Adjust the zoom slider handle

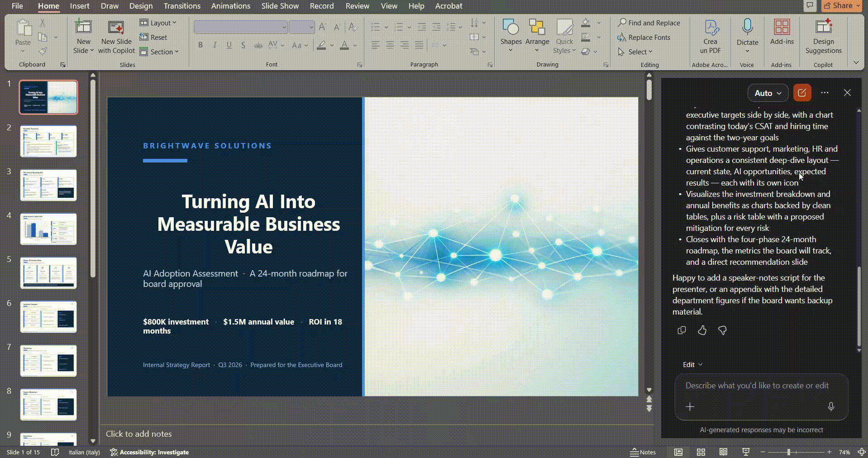coord(788,452)
